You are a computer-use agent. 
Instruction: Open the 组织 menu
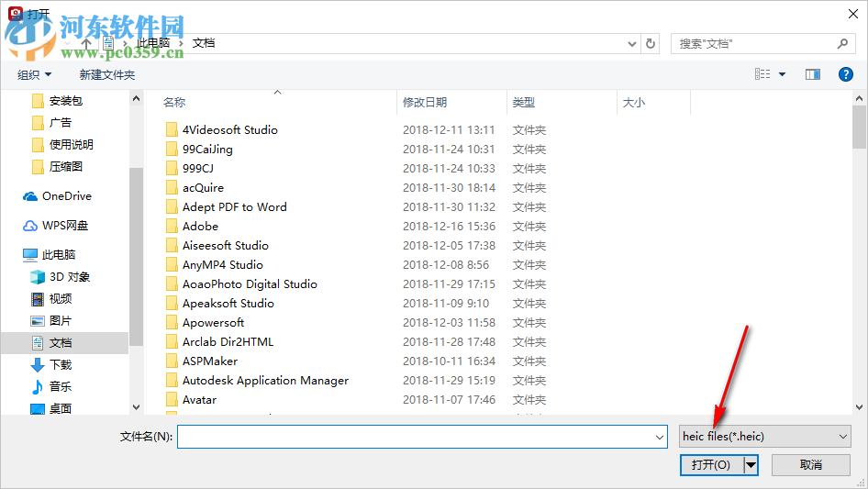(34, 74)
